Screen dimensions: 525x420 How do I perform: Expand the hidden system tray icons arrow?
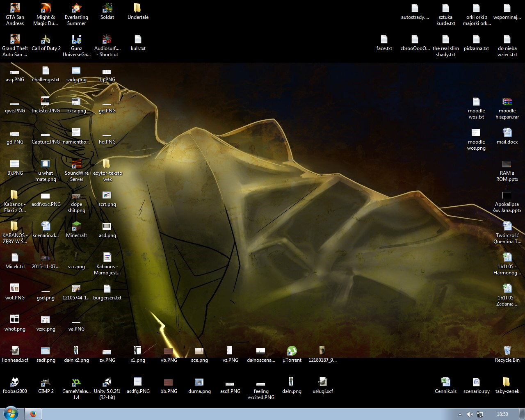pyautogui.click(x=460, y=414)
